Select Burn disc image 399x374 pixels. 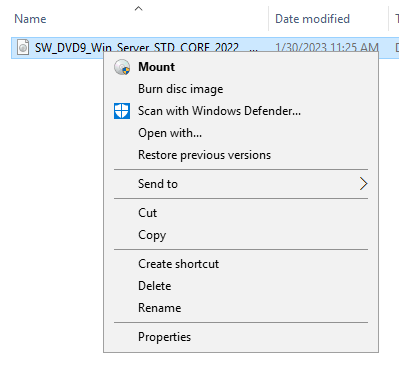pos(241,89)
